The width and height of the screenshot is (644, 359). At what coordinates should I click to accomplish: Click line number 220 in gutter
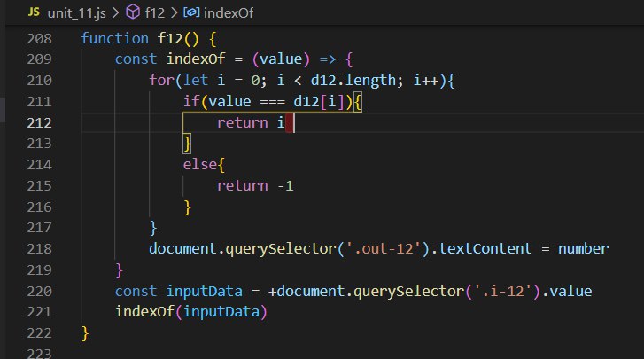(x=40, y=292)
